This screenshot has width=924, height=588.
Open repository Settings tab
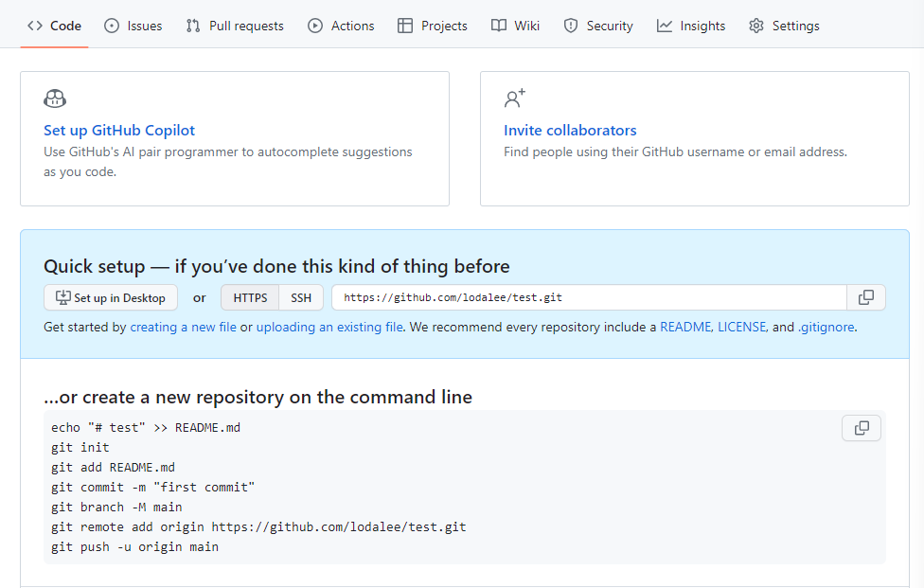coord(784,26)
